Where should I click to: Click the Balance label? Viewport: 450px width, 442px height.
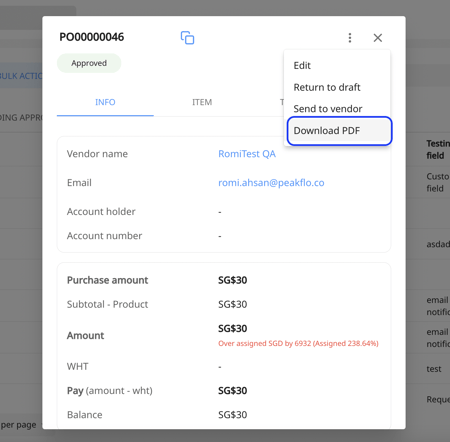click(x=85, y=415)
